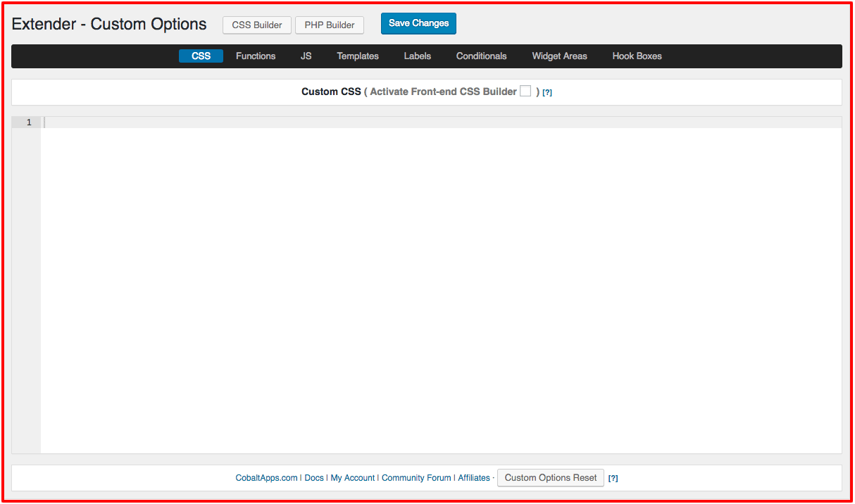Open the Docs link
Viewport: 855px width, 504px height.
314,478
